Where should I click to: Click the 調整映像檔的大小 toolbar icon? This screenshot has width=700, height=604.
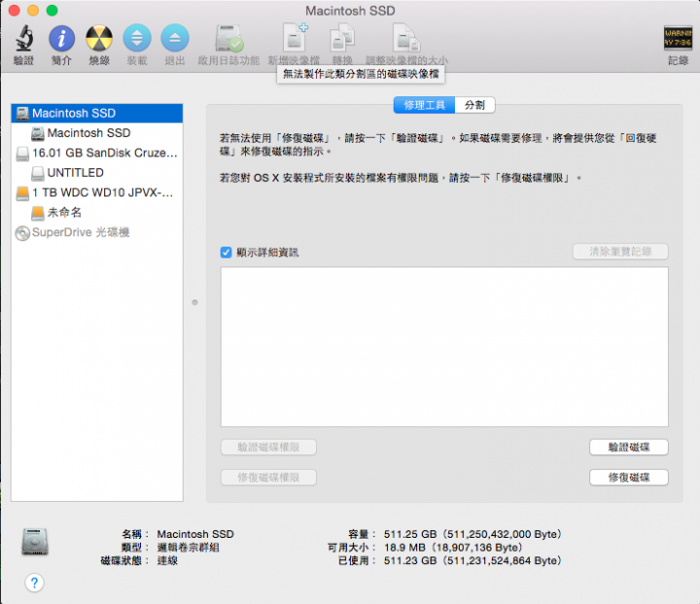click(x=406, y=39)
